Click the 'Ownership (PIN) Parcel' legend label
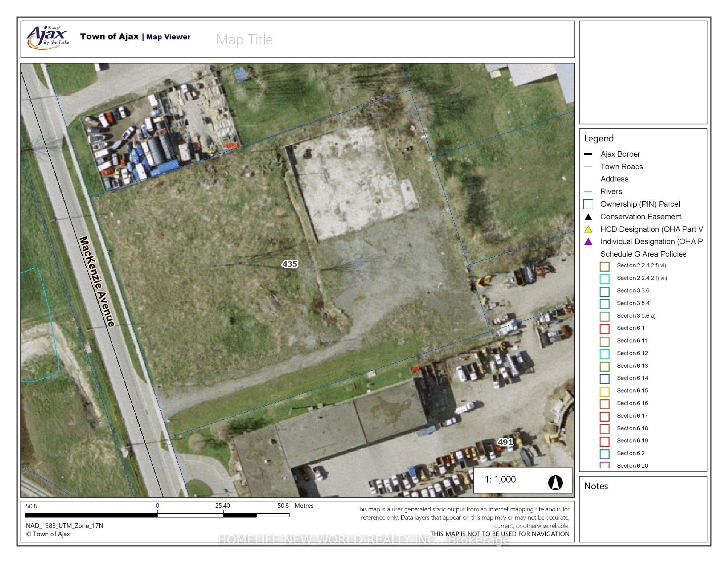 coord(640,204)
